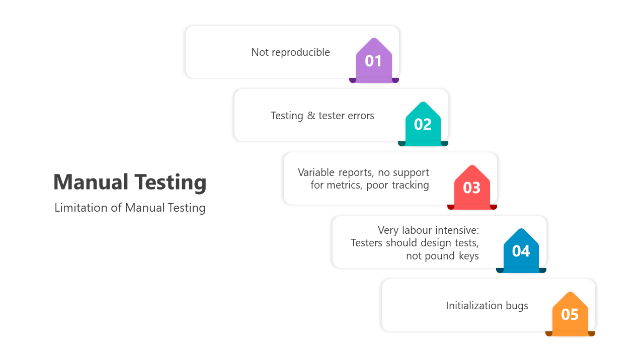This screenshot has height=362, width=644.
Task: Click the blue 04 arrow badge
Action: point(521,250)
